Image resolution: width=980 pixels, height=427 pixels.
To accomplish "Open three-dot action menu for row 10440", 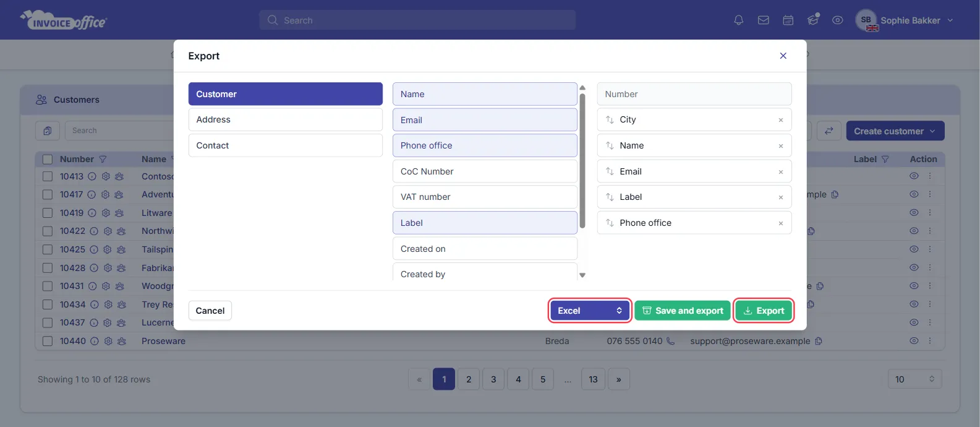I will [929, 341].
